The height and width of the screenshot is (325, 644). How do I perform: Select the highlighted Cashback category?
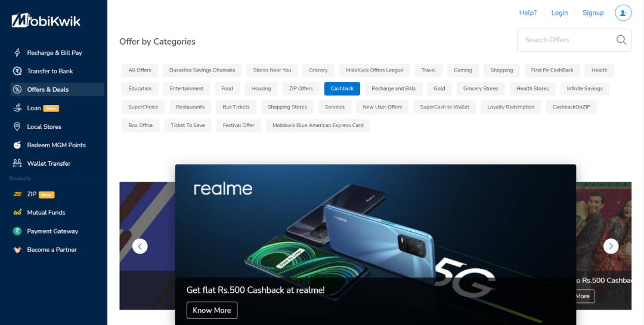point(342,89)
